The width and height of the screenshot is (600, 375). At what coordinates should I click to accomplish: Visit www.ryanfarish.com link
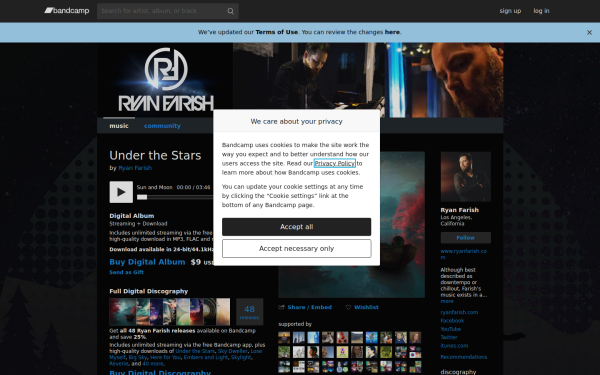[x=463, y=254]
